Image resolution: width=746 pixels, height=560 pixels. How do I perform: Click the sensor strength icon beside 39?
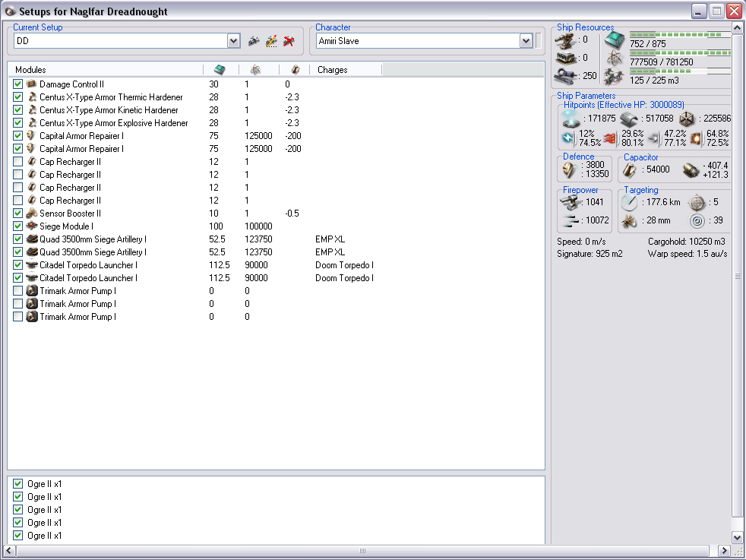point(697,221)
